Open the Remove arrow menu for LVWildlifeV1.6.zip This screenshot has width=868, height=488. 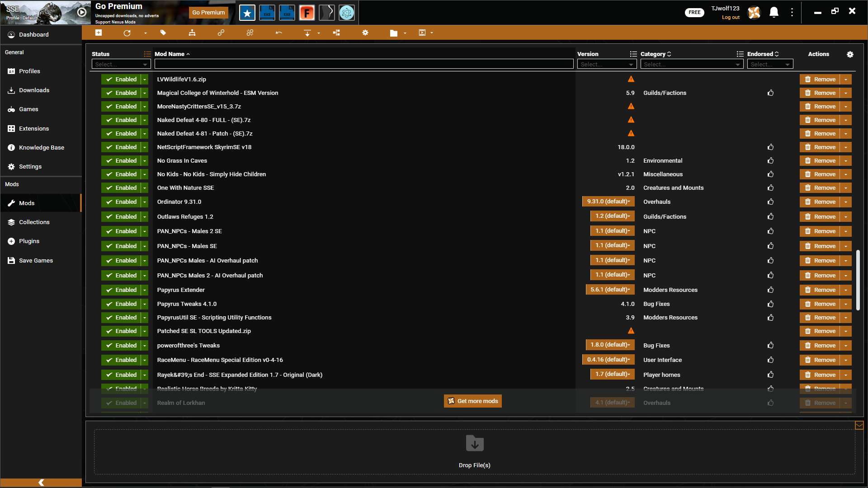point(846,80)
